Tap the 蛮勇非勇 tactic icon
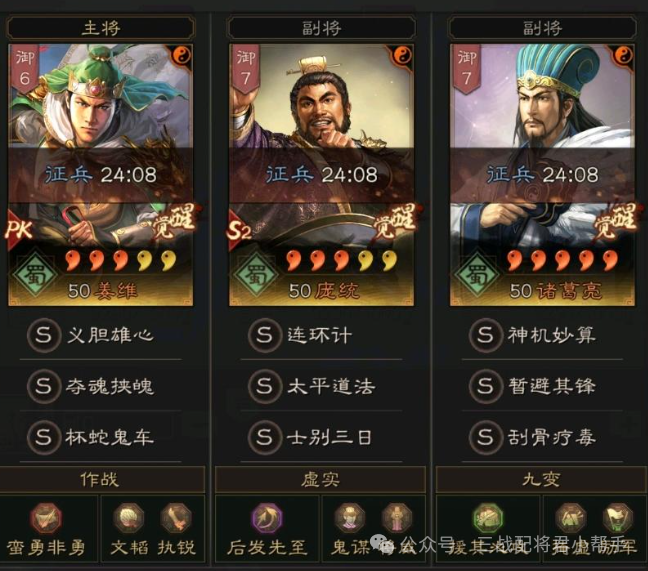This screenshot has width=648, height=571. pyautogui.click(x=46, y=518)
